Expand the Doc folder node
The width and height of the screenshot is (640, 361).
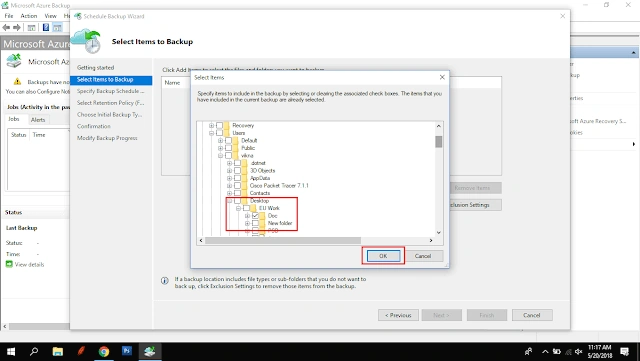247,216
